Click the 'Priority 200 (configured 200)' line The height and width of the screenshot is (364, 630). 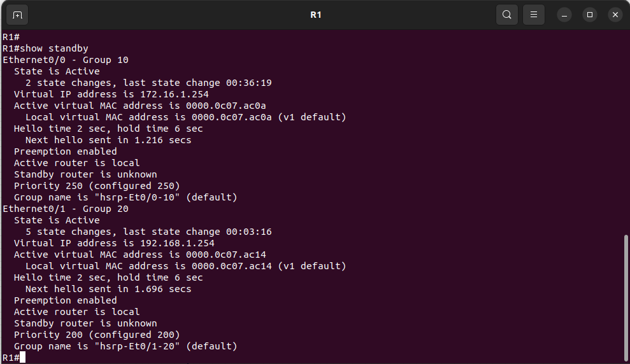point(97,335)
